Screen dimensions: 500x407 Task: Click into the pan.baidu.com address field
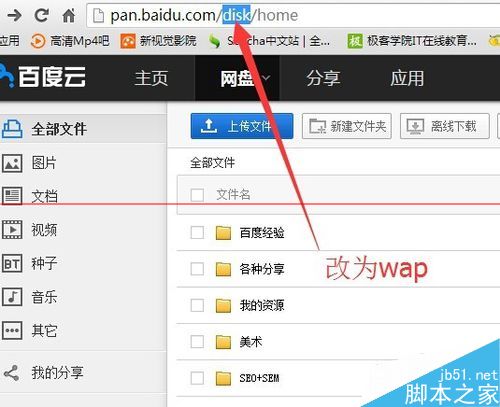pyautogui.click(x=293, y=15)
